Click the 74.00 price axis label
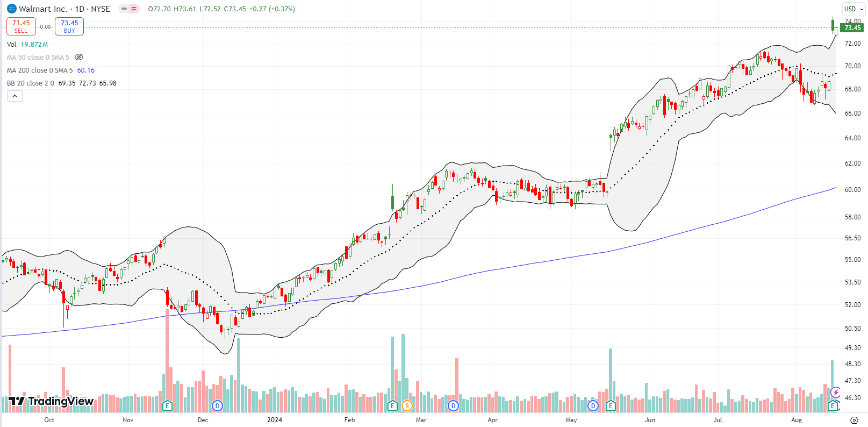The height and width of the screenshot is (427, 868). click(x=852, y=21)
